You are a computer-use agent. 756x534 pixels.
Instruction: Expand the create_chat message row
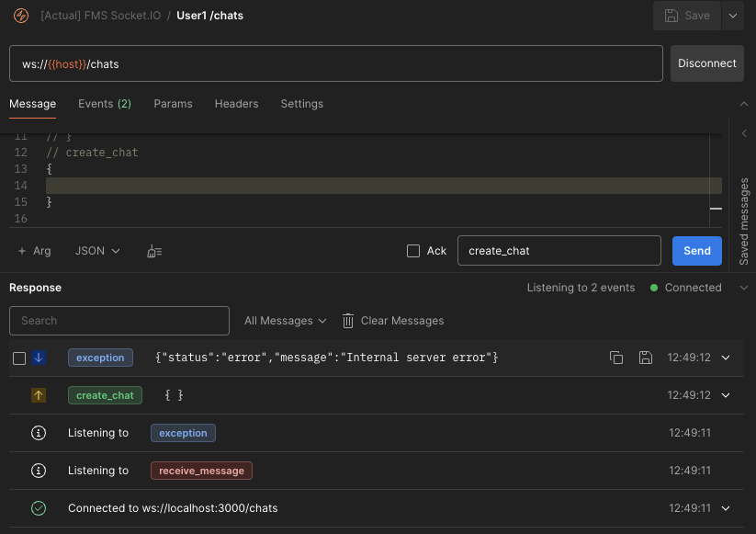point(726,395)
